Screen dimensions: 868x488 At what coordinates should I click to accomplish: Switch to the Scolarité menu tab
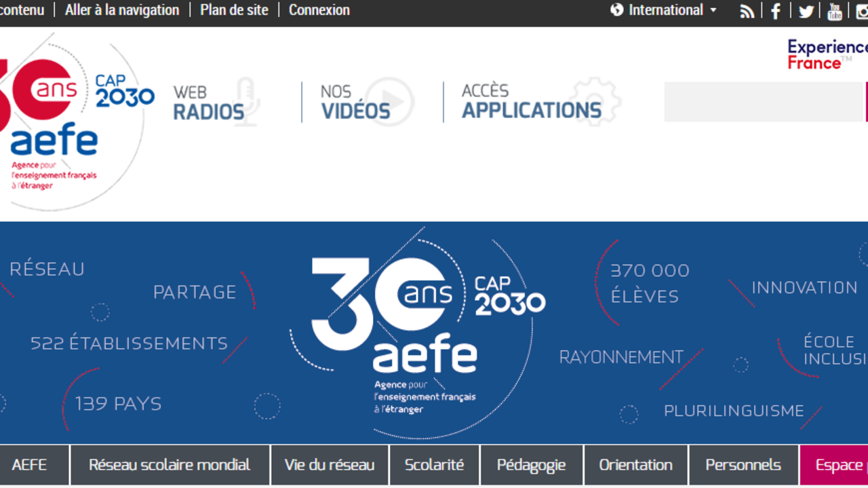coord(434,465)
